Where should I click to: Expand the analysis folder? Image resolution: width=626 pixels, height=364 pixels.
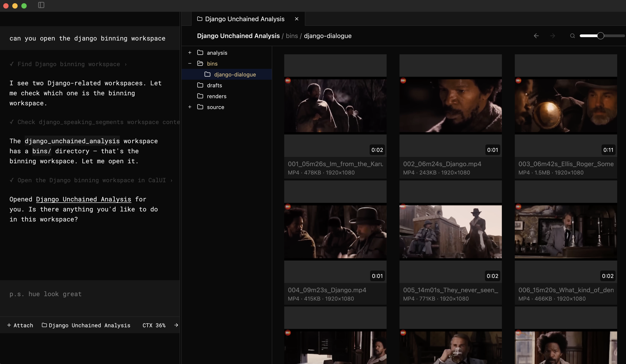pos(190,52)
